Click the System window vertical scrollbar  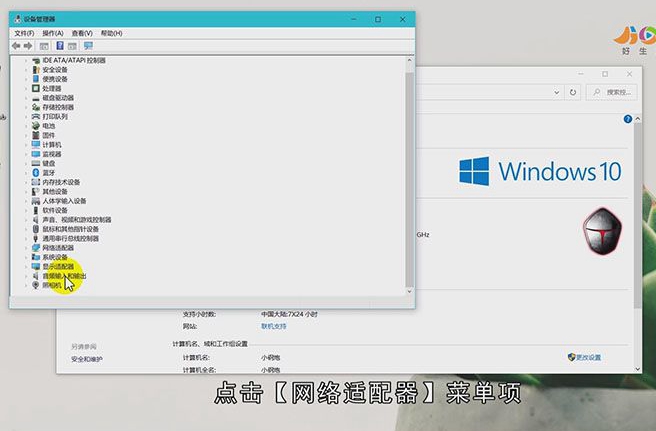point(638,217)
